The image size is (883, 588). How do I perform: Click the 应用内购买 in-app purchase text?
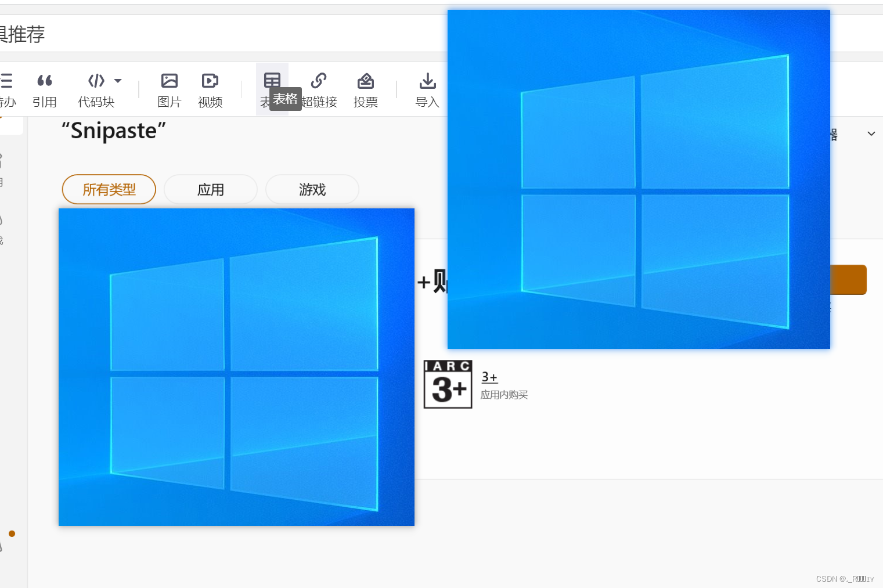504,395
